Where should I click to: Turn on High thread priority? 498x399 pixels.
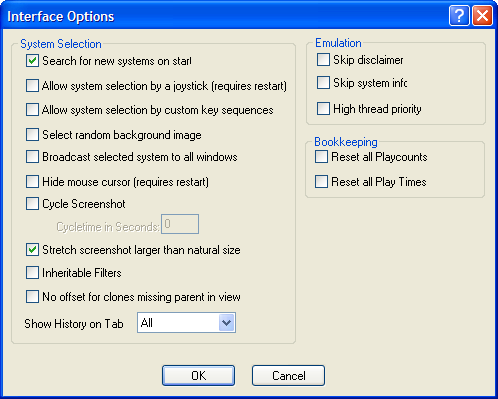[323, 109]
